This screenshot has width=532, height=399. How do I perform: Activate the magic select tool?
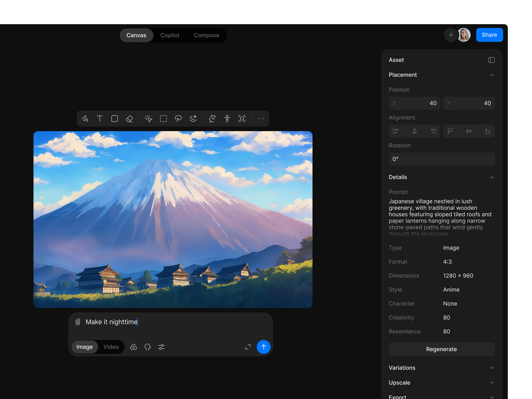149,119
